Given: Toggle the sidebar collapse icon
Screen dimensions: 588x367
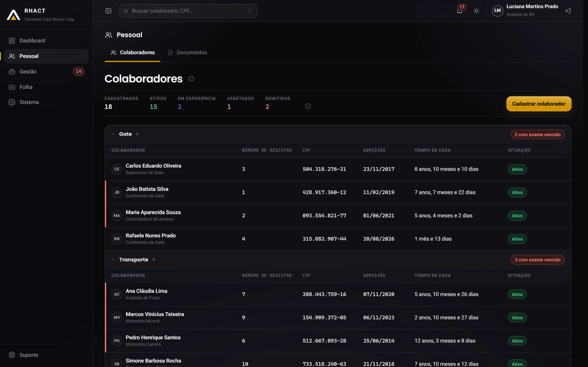Looking at the screenshot, I should tap(108, 11).
